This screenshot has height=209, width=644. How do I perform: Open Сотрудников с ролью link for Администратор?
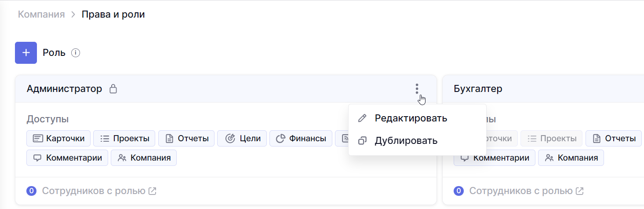93,191
